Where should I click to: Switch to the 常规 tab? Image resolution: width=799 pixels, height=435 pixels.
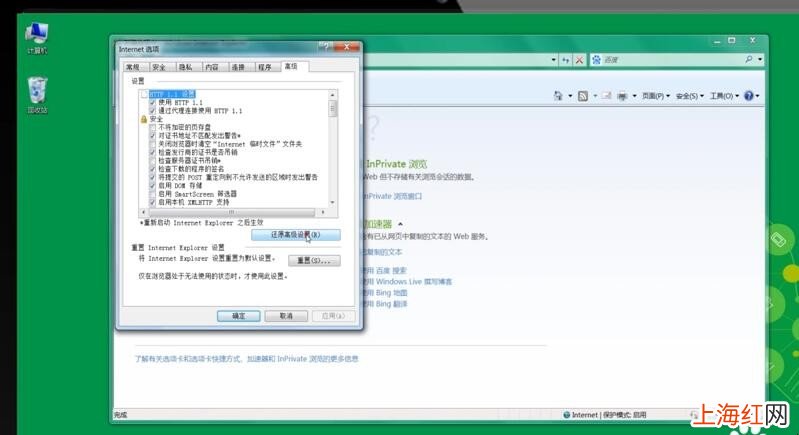tap(133, 67)
